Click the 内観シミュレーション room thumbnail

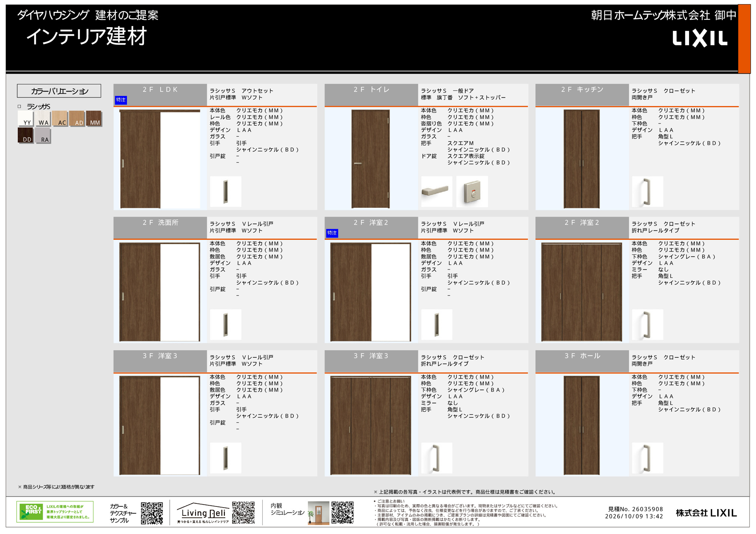[319, 513]
